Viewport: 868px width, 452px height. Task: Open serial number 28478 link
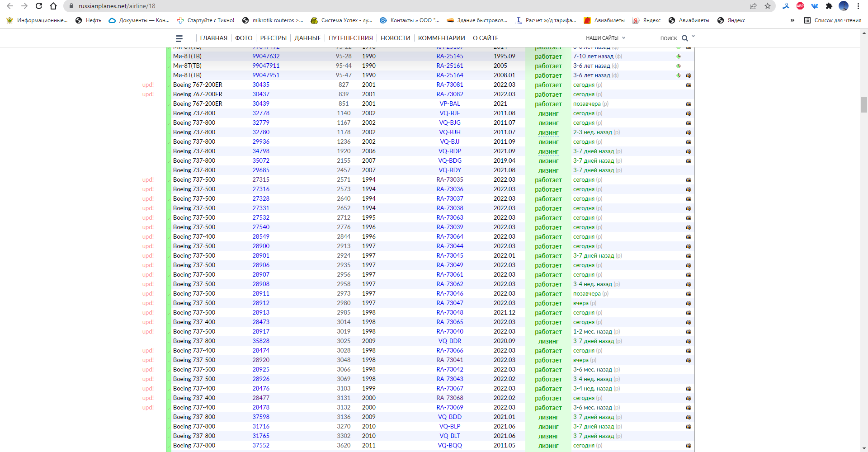tap(261, 407)
